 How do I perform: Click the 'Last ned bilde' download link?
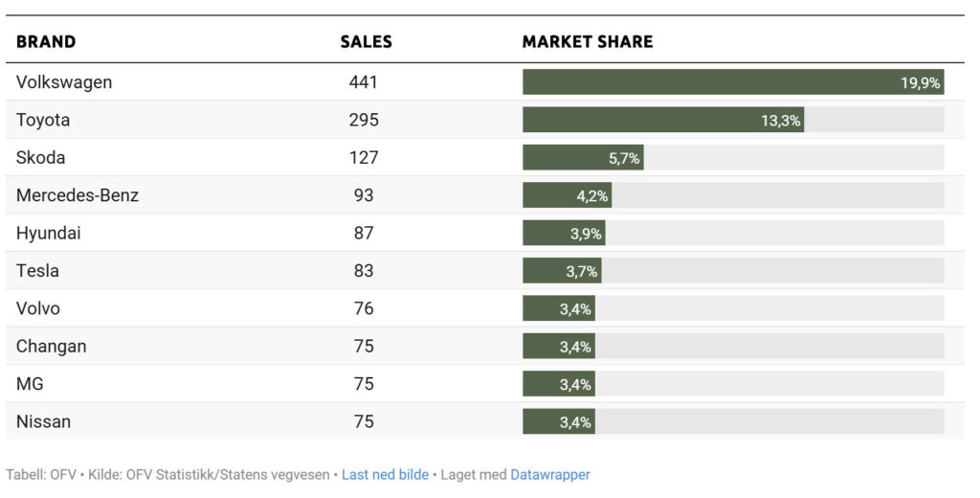pos(385,475)
